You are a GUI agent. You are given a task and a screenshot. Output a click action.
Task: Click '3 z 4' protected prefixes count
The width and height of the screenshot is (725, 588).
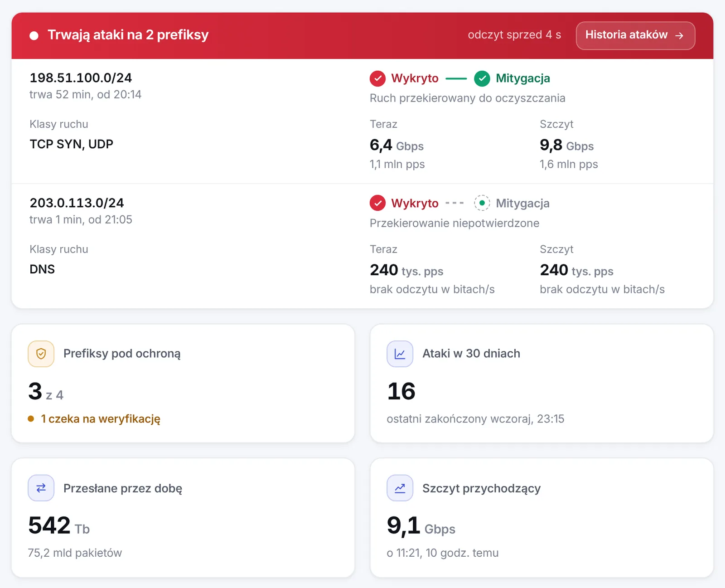pos(46,392)
